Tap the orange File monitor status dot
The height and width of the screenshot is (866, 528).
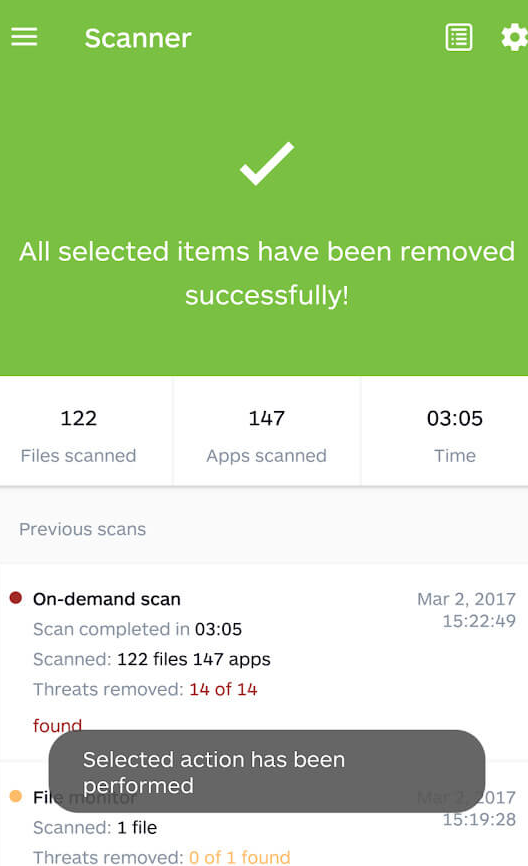[16, 796]
